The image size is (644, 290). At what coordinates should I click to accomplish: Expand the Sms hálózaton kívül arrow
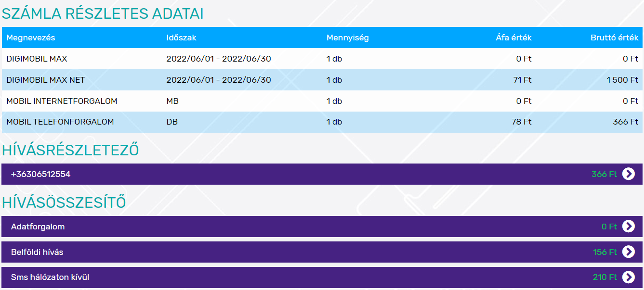pyautogui.click(x=629, y=277)
